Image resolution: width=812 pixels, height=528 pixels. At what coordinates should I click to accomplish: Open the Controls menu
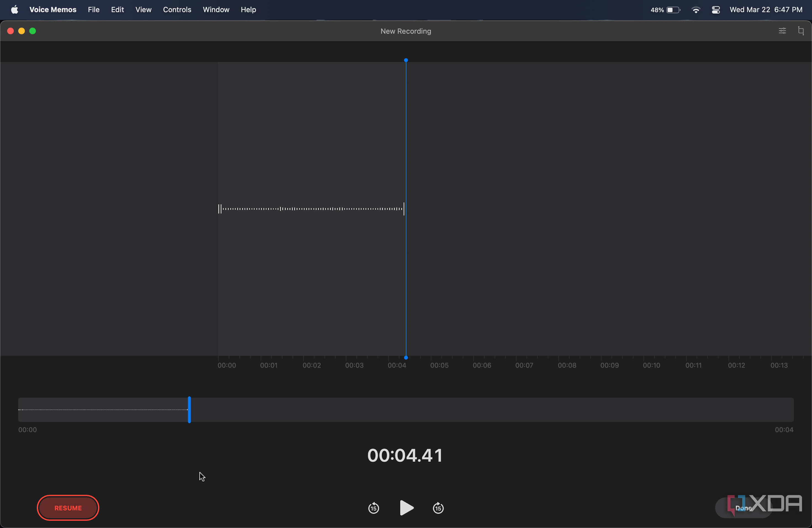click(177, 10)
